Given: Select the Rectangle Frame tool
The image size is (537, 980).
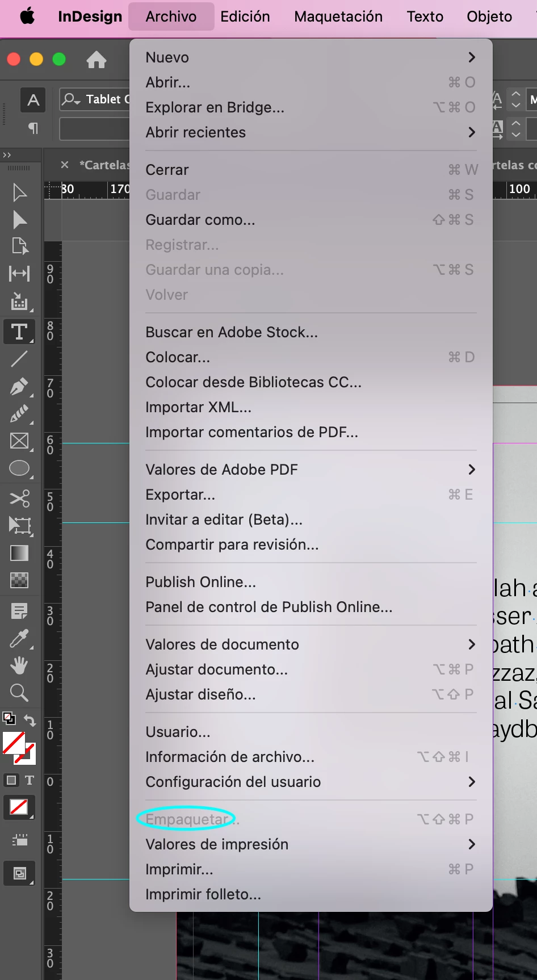Looking at the screenshot, I should tap(19, 441).
